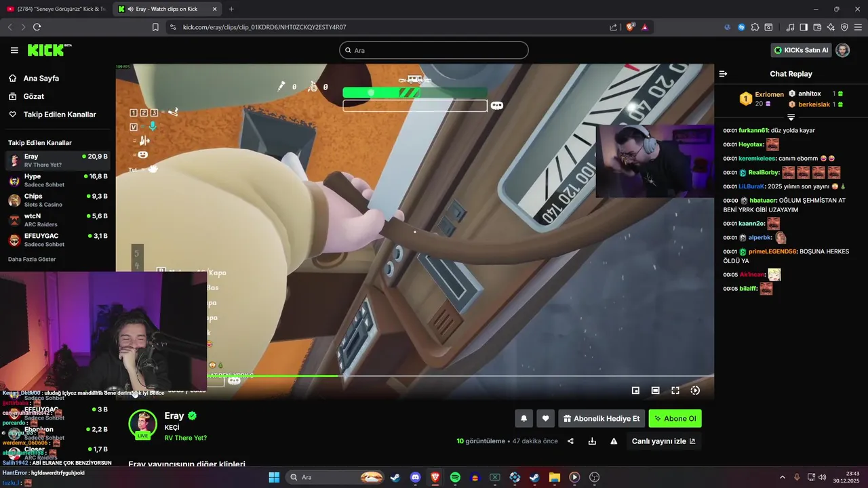This screenshot has height=488, width=868.
Task: Switch the clip to theater mode
Action: pos(655,390)
